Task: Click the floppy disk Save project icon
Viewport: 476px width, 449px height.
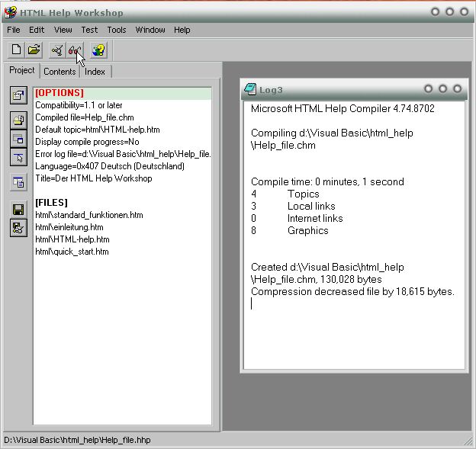Action: coord(18,209)
